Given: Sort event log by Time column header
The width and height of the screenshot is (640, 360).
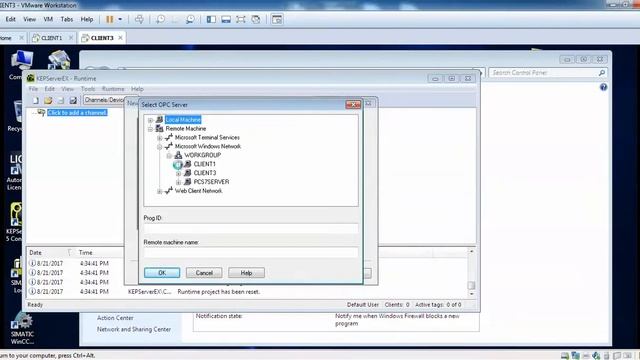Looking at the screenshot, I should 100,253.
